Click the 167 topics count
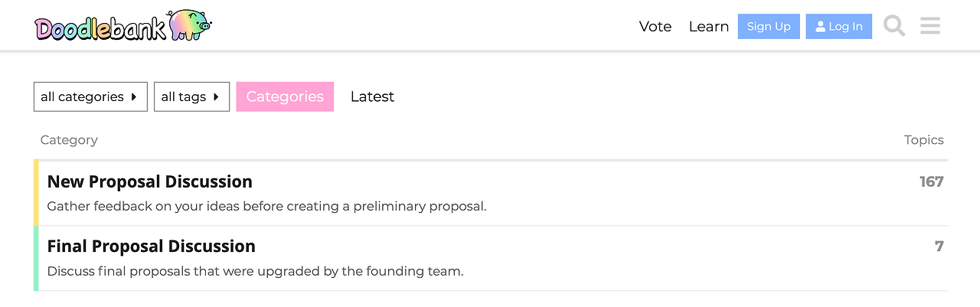This screenshot has width=980, height=307. 931,182
